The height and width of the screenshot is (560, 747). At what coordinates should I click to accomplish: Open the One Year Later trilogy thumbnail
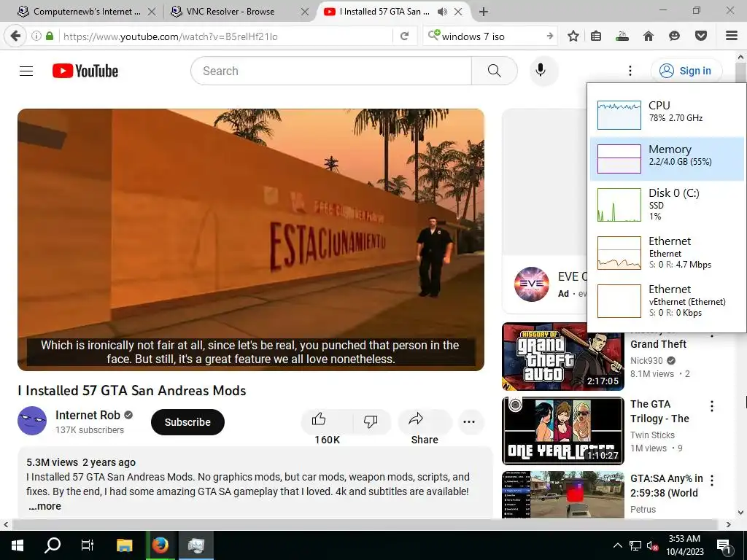point(563,430)
